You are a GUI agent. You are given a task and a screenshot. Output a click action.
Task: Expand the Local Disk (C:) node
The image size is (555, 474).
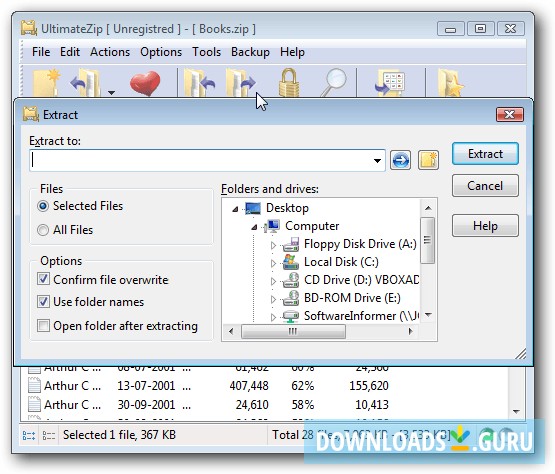[x=273, y=263]
